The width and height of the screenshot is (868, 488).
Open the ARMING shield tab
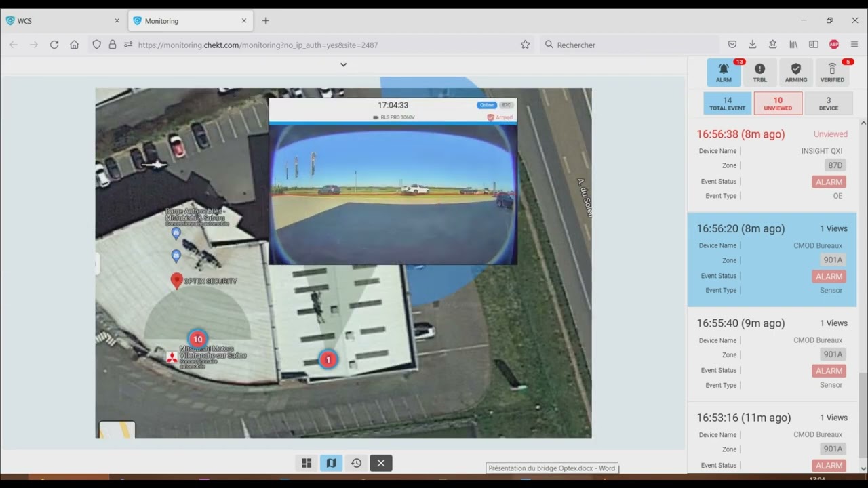(x=796, y=73)
